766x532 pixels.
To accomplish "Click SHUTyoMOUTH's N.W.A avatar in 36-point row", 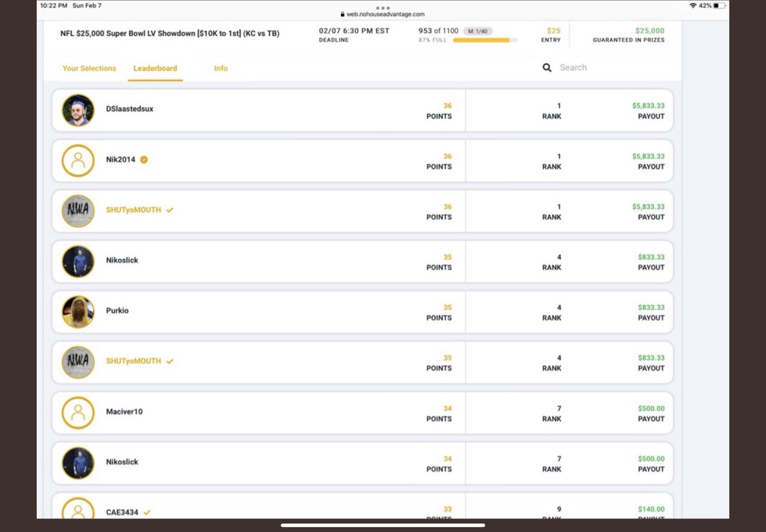I will (x=78, y=211).
